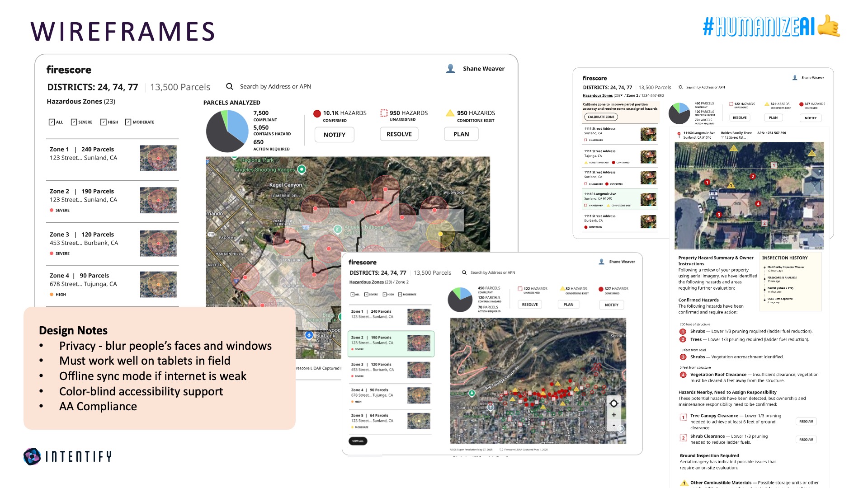This screenshot has width=868, height=488.
Task: Toggle the MODERATE checkbox in the Zone 2 wireframe
Action: coord(400,294)
